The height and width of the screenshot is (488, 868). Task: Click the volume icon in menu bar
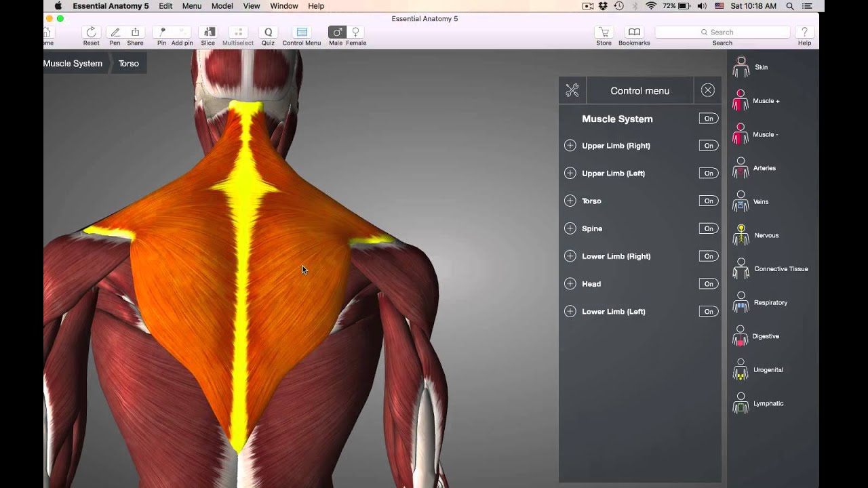click(x=701, y=6)
